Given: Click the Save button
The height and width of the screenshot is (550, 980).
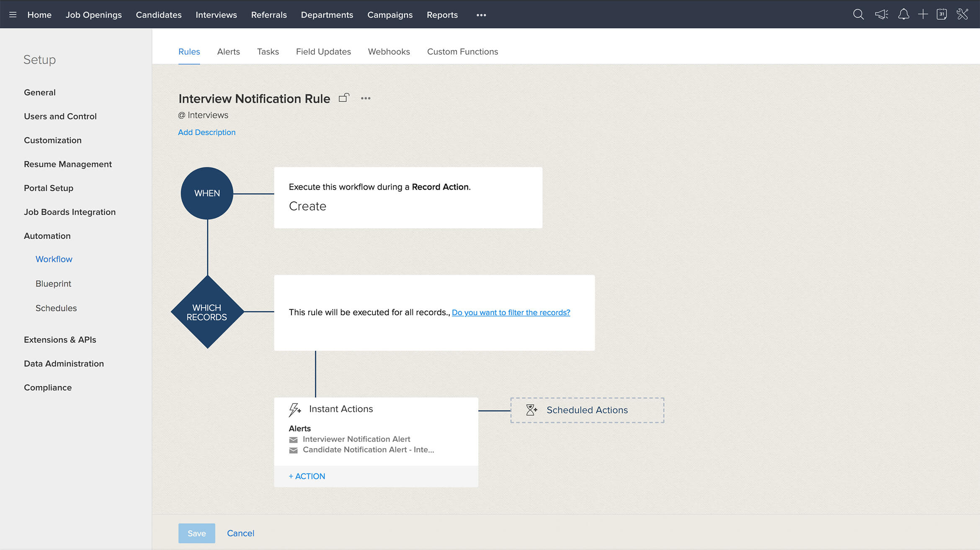Looking at the screenshot, I should pos(196,533).
